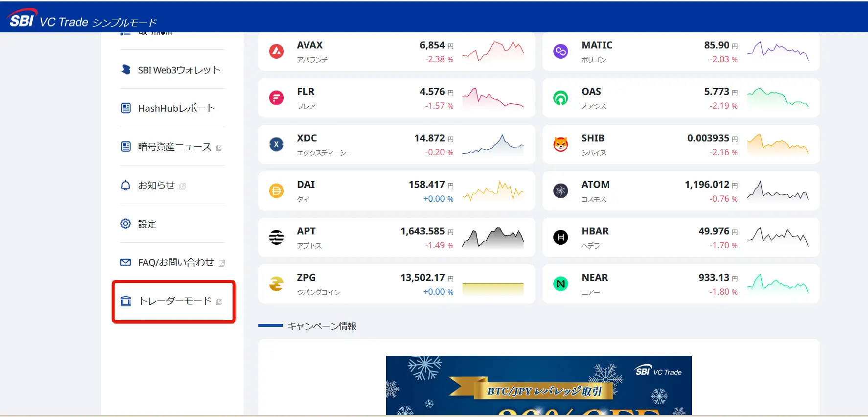Click the HBAR coin icon
Viewport: 868px width, 417px height.
click(561, 237)
